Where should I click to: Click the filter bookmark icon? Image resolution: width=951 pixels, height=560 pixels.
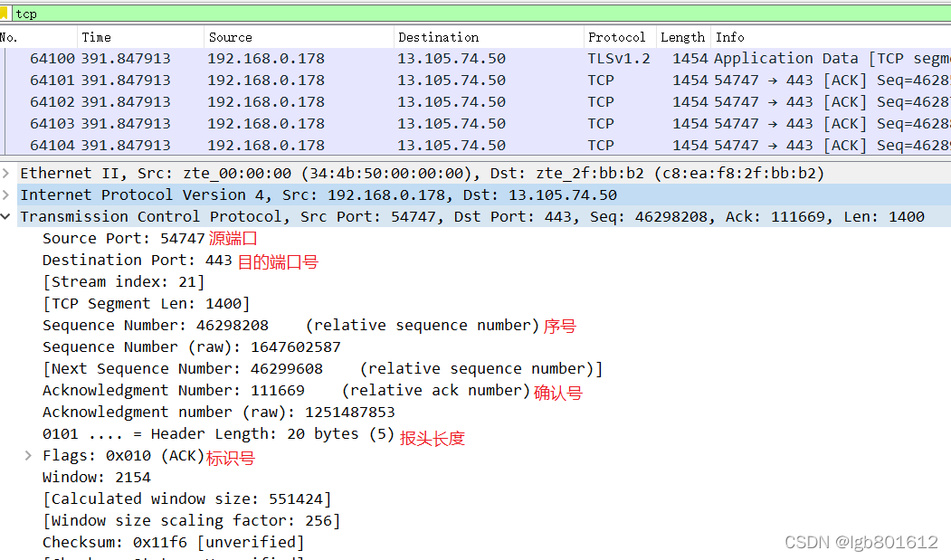click(4, 14)
